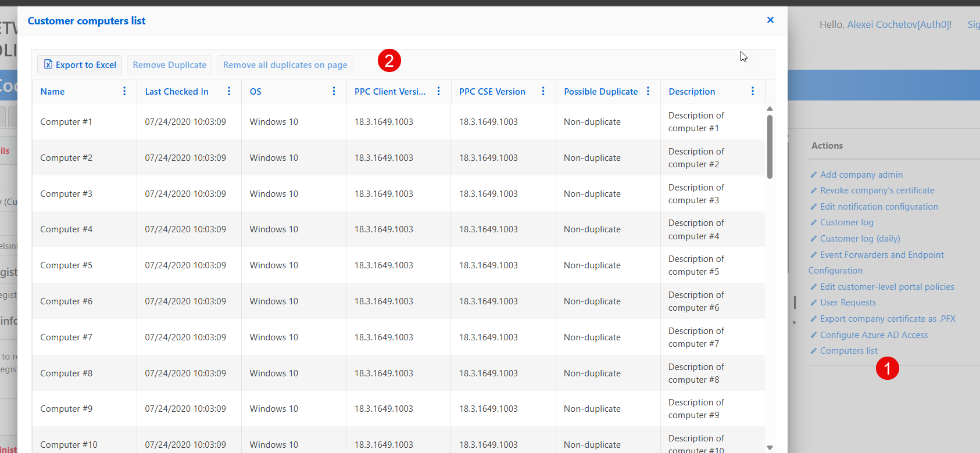
Task: Sort by Name column header
Action: click(53, 92)
